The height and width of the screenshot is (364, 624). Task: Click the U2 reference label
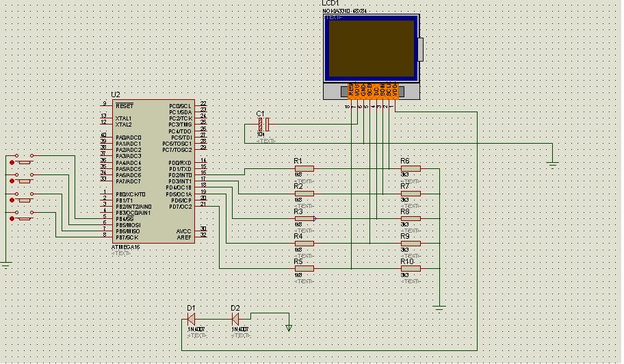(x=116, y=94)
